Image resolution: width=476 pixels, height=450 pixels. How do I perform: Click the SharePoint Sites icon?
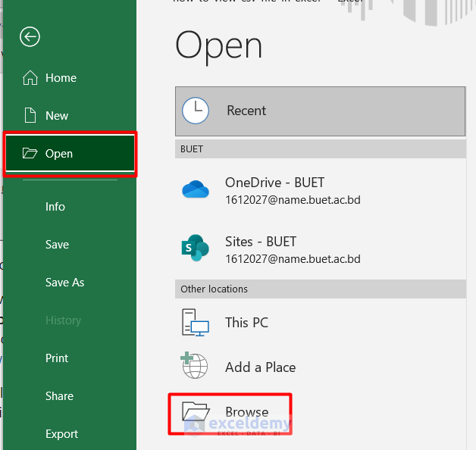(x=195, y=248)
